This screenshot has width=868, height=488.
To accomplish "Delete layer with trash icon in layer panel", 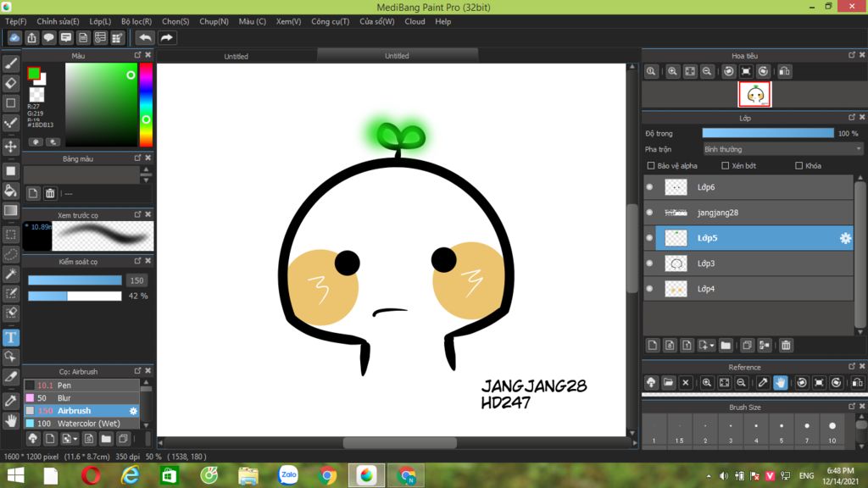I will 786,346.
